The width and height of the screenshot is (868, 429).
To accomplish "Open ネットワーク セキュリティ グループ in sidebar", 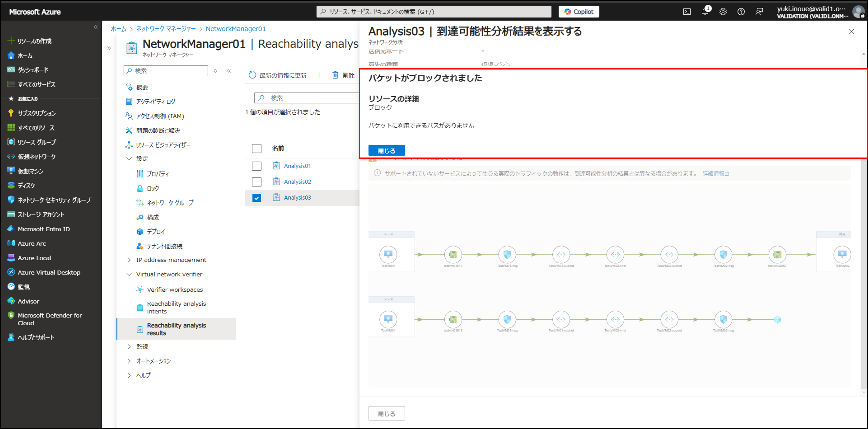I will click(x=49, y=200).
